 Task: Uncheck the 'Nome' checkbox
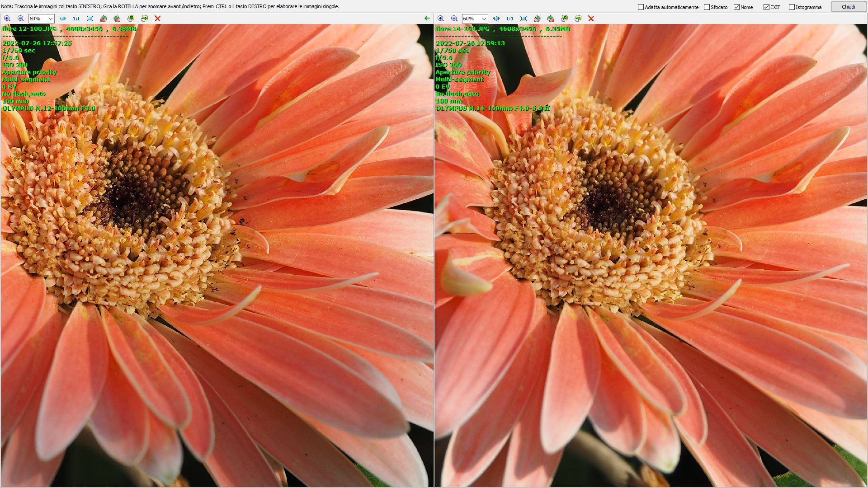736,7
